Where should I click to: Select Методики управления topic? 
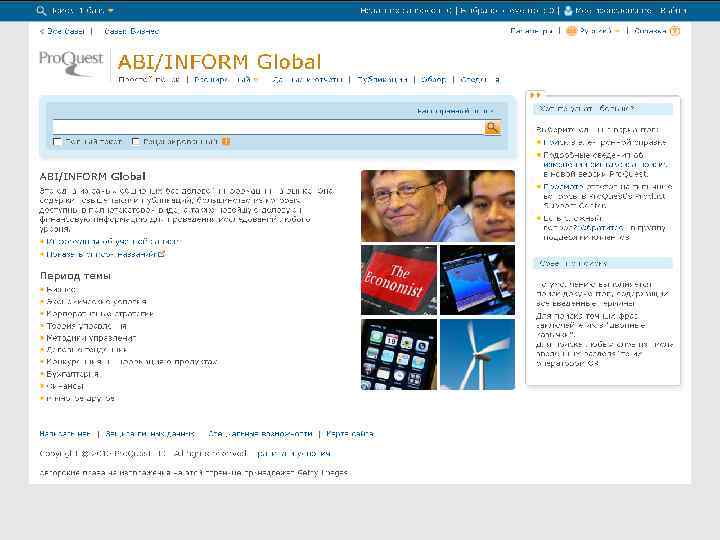click(x=91, y=338)
